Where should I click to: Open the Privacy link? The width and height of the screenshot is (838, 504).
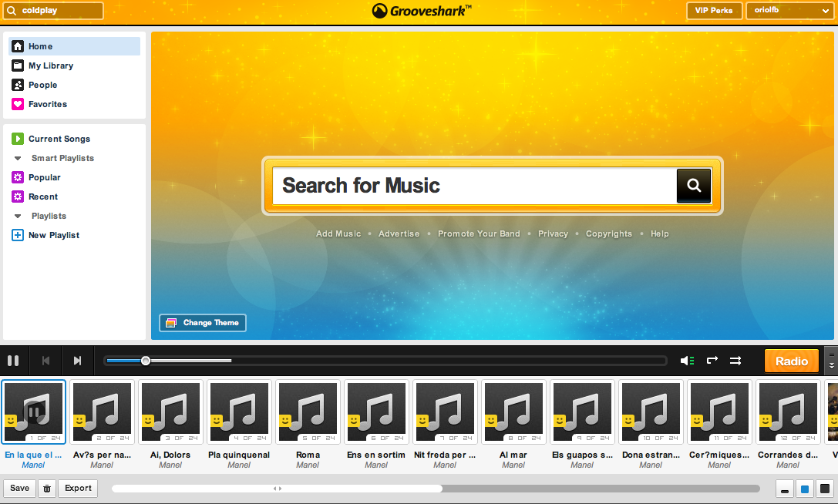554,234
